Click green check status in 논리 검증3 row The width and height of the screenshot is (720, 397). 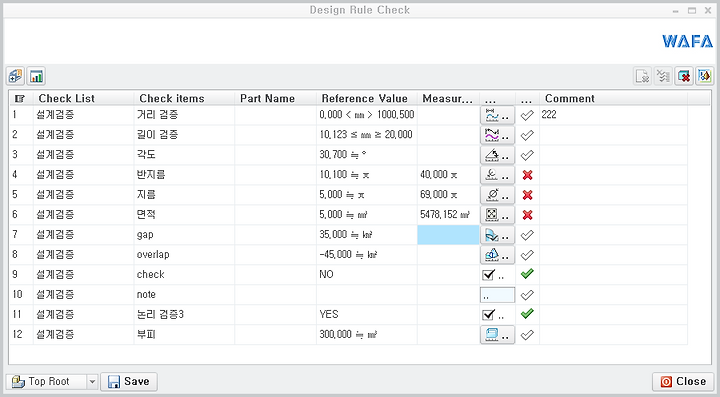[x=527, y=314]
